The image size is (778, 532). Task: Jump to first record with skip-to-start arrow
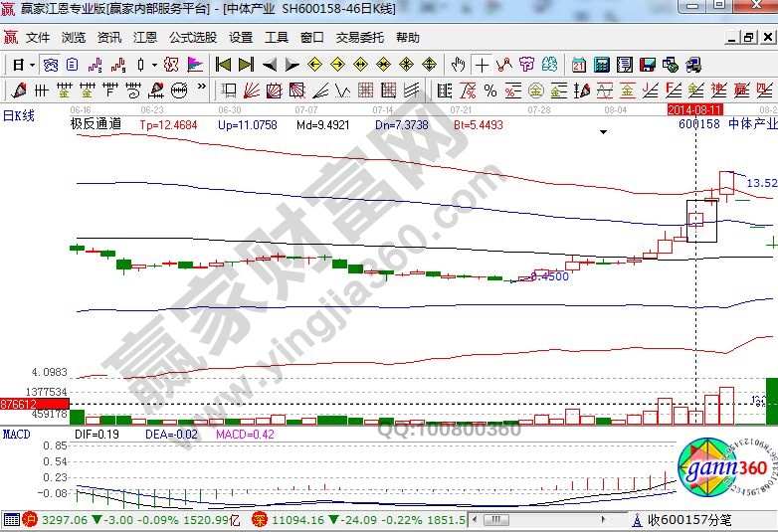(223, 65)
